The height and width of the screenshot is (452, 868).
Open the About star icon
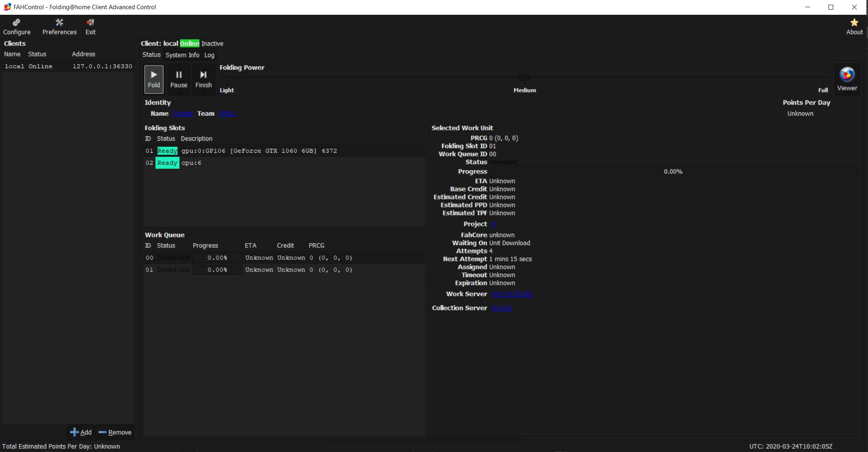[x=854, y=27]
